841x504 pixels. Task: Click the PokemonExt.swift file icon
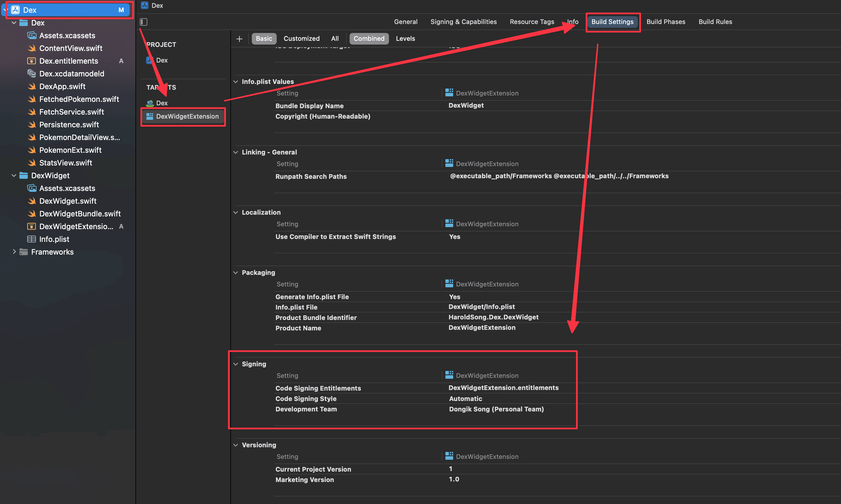click(32, 150)
